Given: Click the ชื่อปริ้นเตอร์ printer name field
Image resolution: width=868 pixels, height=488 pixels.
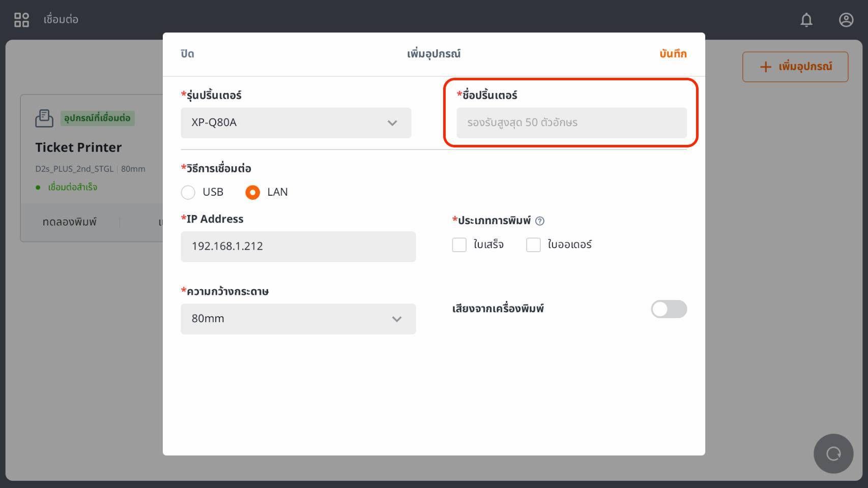Looking at the screenshot, I should pos(571,123).
